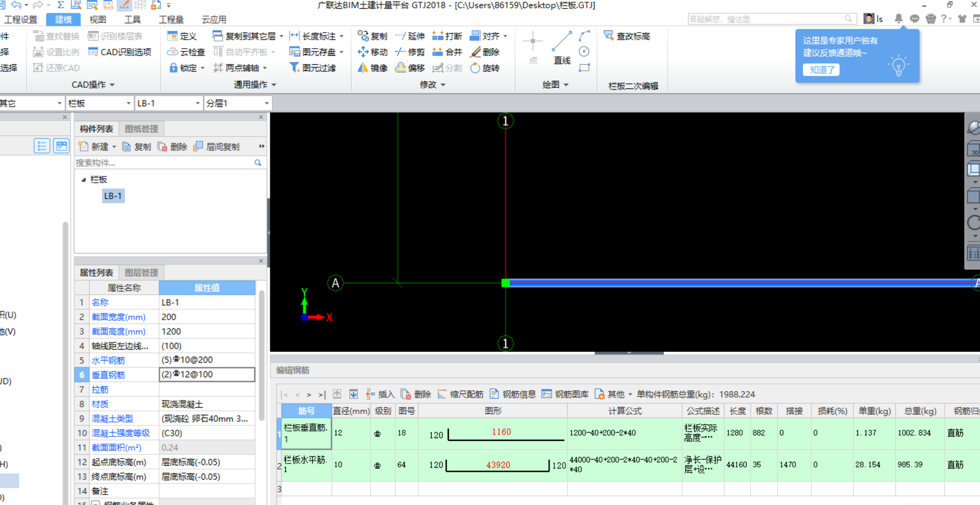980x505 pixels.
Task: Close the 属性列表 panel
Action: [261, 261]
